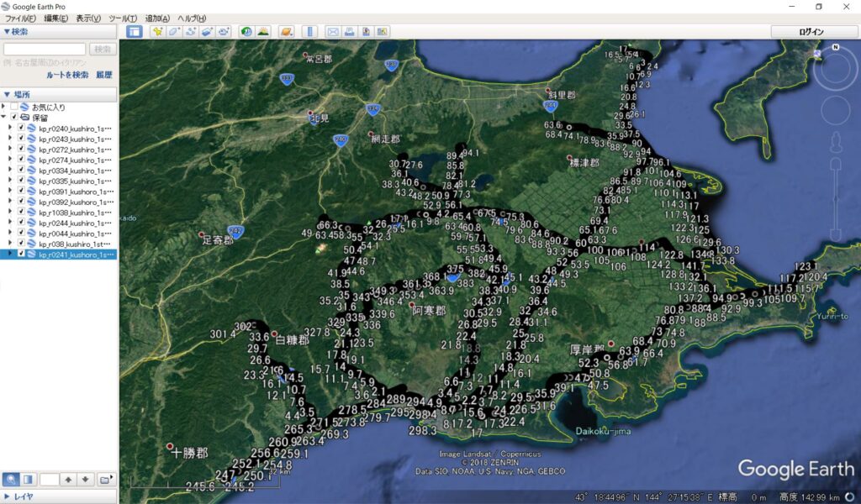
Task: Collapse the 保留 folder tree
Action: (4, 118)
